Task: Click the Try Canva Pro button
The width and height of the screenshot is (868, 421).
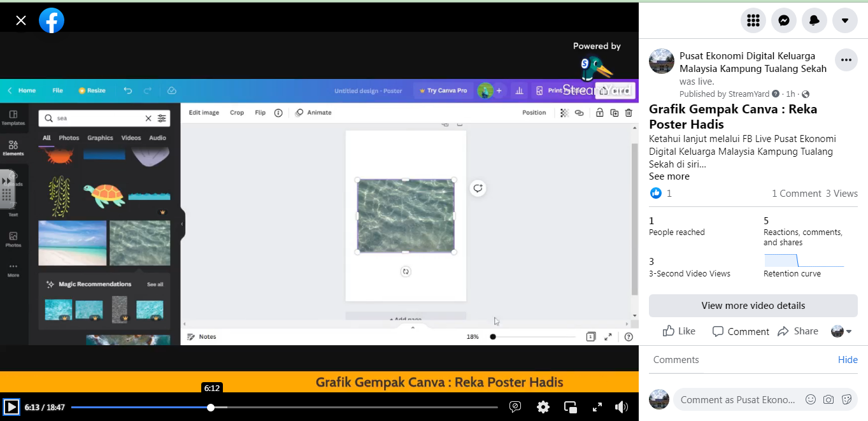Action: tap(443, 90)
